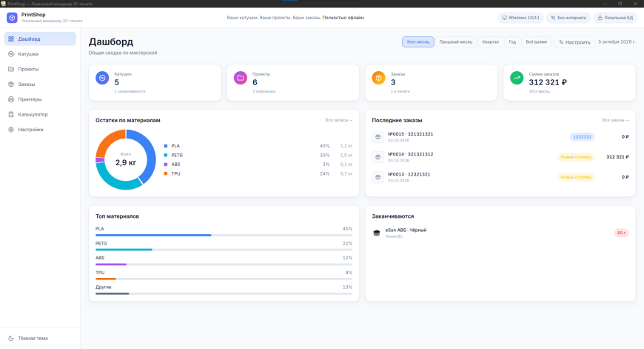Click the PrintShop logo icon
644x349 pixels.
coord(12,18)
